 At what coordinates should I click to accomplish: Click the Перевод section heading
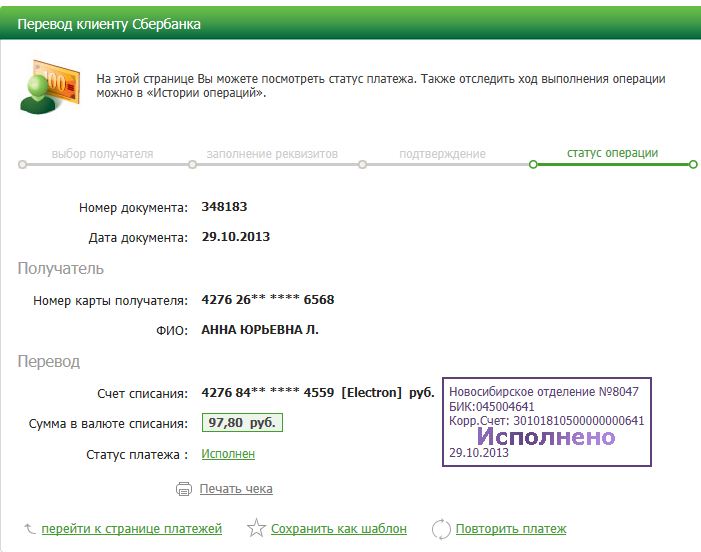pyautogui.click(x=49, y=361)
